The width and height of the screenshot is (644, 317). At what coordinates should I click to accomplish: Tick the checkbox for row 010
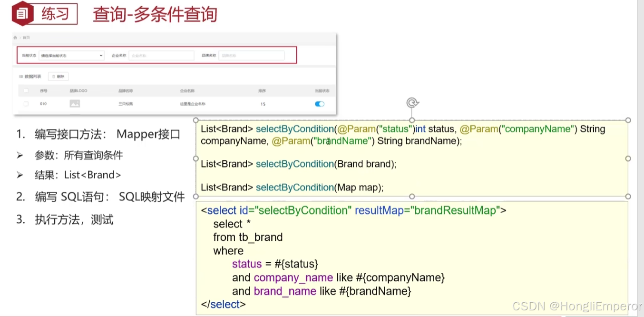point(26,104)
